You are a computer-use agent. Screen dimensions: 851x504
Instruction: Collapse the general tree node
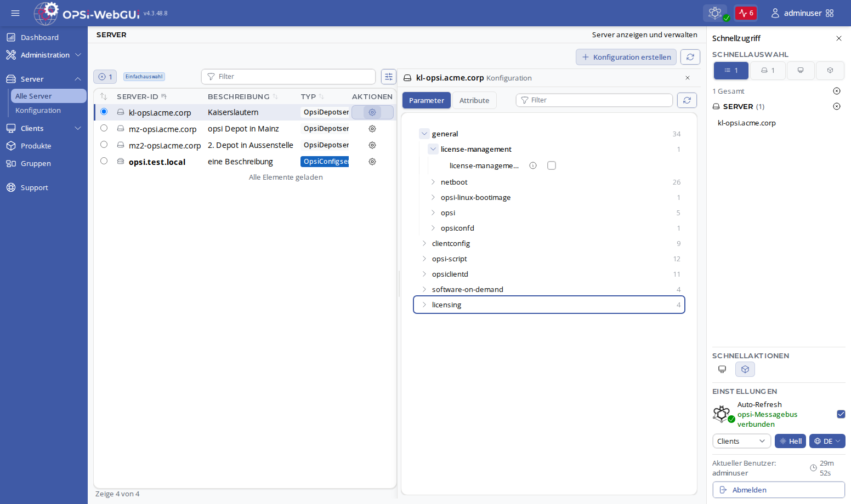pyautogui.click(x=424, y=134)
